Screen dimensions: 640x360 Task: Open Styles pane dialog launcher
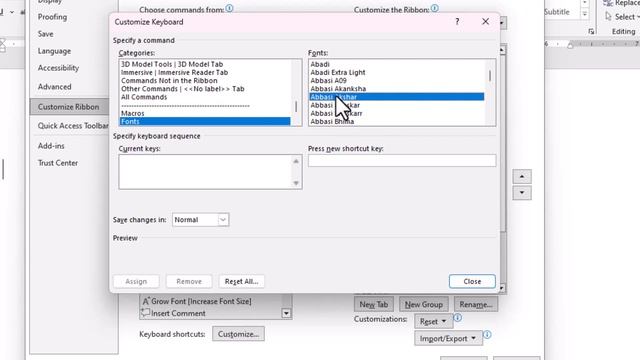(591, 31)
